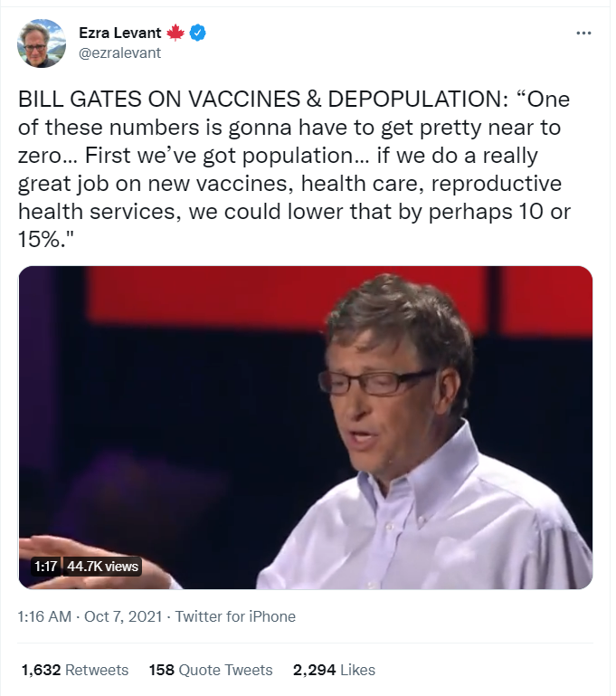Image resolution: width=616 pixels, height=696 pixels.
Task: Click the "Retweets" word label
Action: tap(96, 670)
